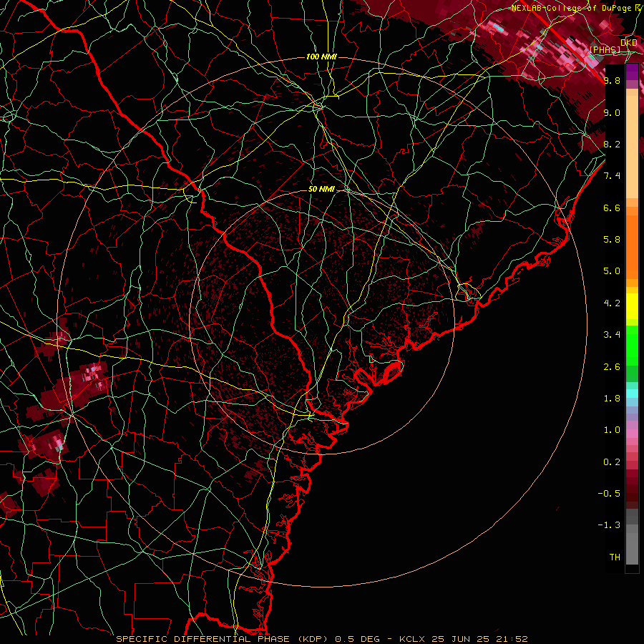This screenshot has width=644, height=644.
Task: Click the 3.4 value on the color scale
Action: [x=612, y=335]
